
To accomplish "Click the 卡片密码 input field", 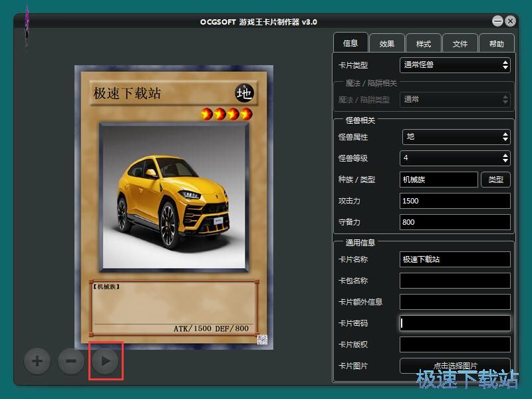I will pyautogui.click(x=455, y=323).
